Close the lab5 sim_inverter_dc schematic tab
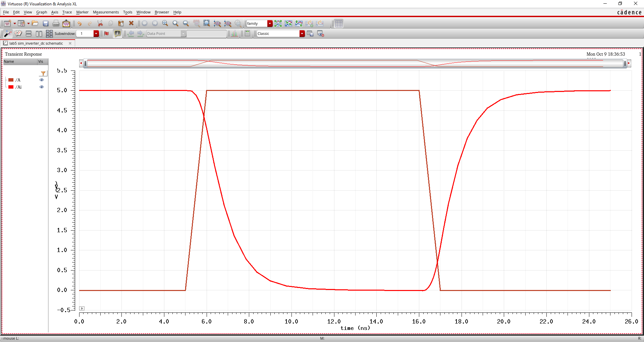Image resolution: width=644 pixels, height=342 pixels. (x=70, y=43)
